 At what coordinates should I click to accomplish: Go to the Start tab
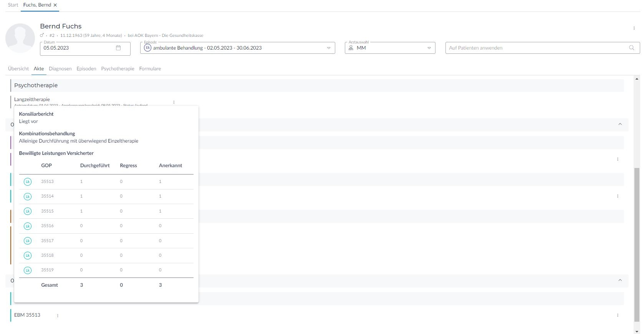(13, 5)
